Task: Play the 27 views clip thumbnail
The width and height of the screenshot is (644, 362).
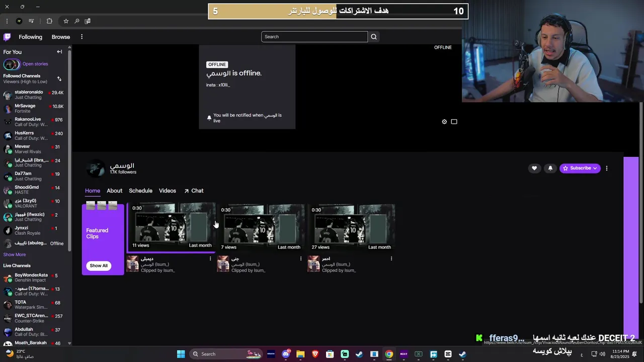Action: click(351, 227)
